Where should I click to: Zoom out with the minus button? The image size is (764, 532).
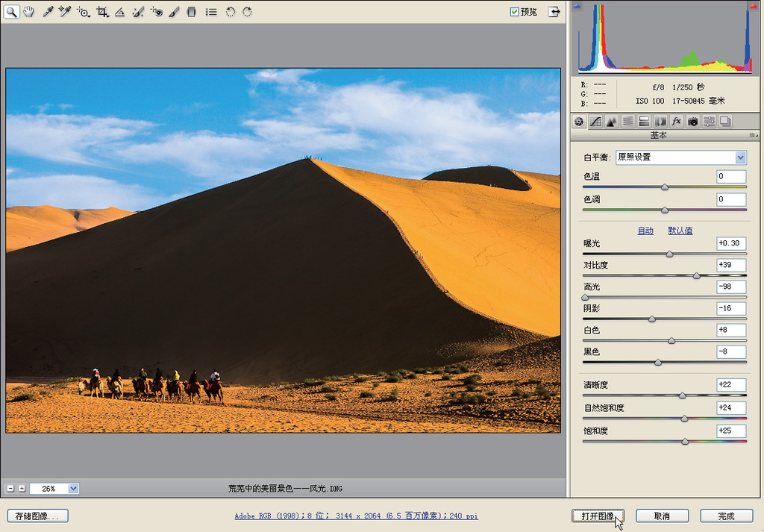click(10, 488)
